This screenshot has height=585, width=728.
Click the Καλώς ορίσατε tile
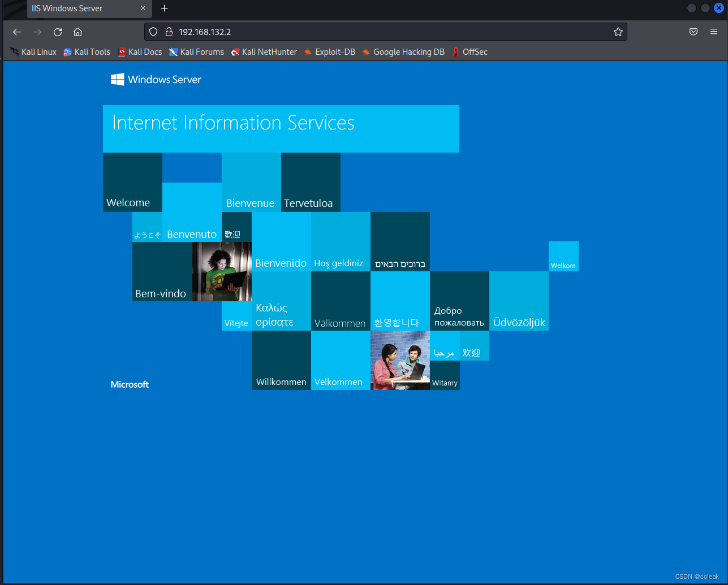pyautogui.click(x=281, y=301)
